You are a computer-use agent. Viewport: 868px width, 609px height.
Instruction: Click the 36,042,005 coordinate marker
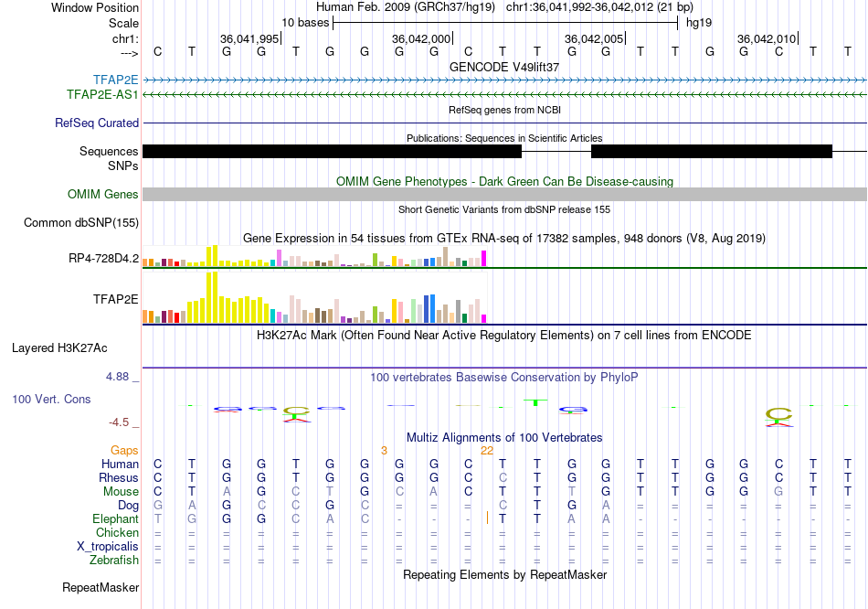[594, 38]
